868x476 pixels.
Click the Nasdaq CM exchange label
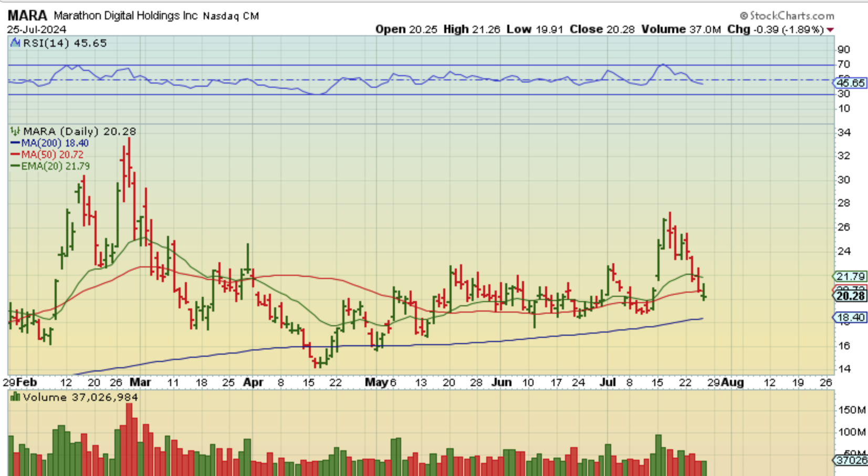[x=231, y=16]
